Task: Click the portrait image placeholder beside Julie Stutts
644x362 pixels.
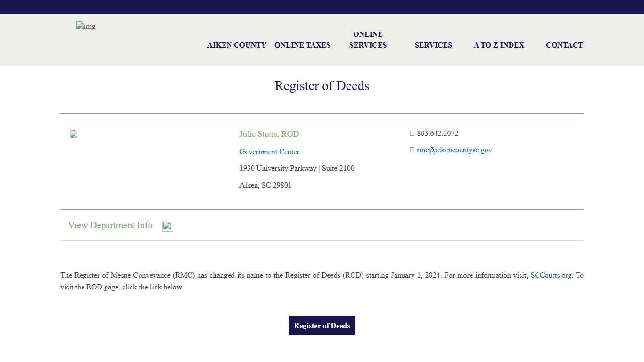Action: 74,134
